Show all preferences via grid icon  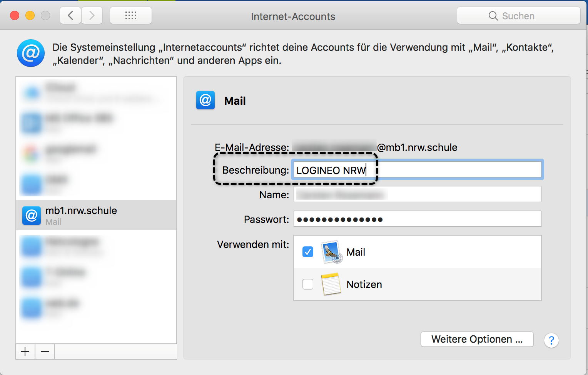pyautogui.click(x=131, y=16)
